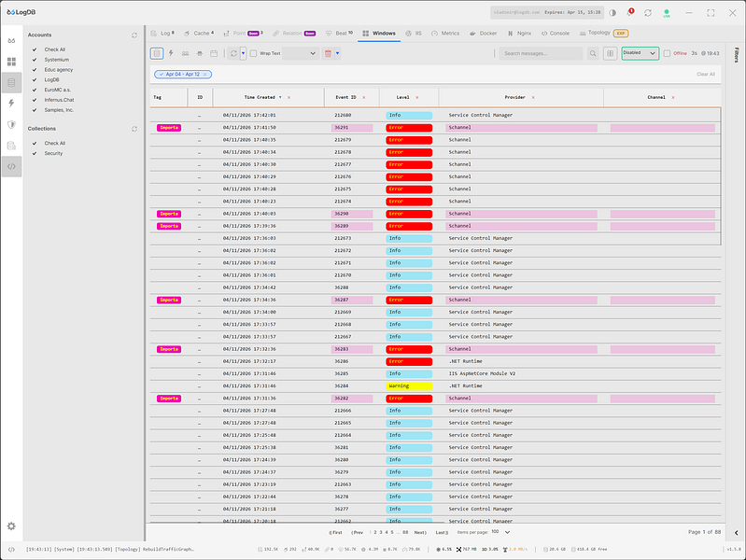The width and height of the screenshot is (746, 560).
Task: Click the search magnifier icon
Action: (x=593, y=53)
